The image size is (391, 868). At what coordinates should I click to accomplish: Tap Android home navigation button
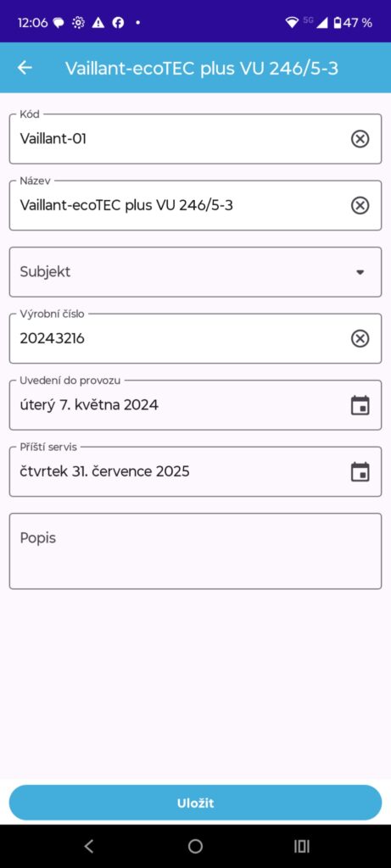(x=195, y=846)
